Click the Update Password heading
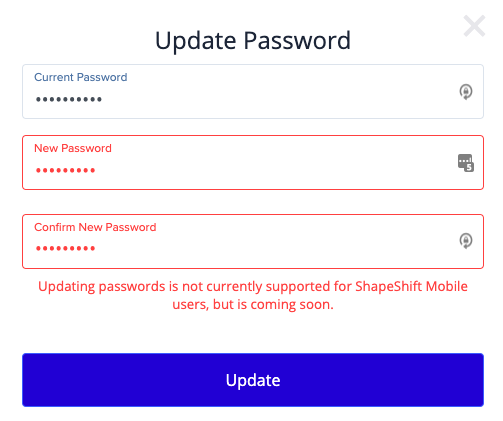This screenshot has width=503, height=421. point(253,41)
